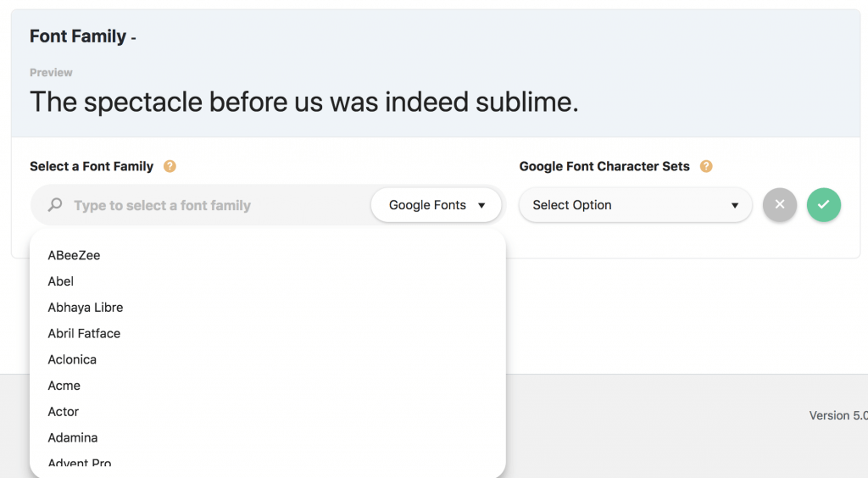Click help icon beside Google Font Character Sets
868x478 pixels.
tap(706, 166)
